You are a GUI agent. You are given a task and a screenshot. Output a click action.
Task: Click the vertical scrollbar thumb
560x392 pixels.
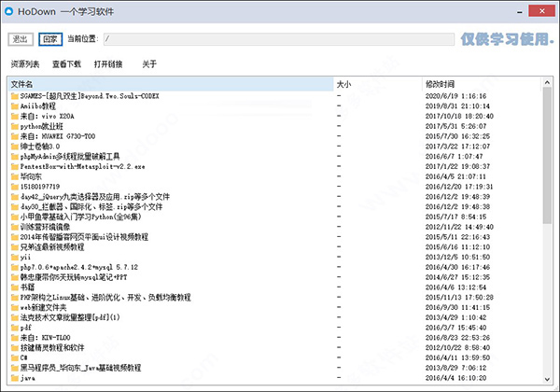point(547,156)
